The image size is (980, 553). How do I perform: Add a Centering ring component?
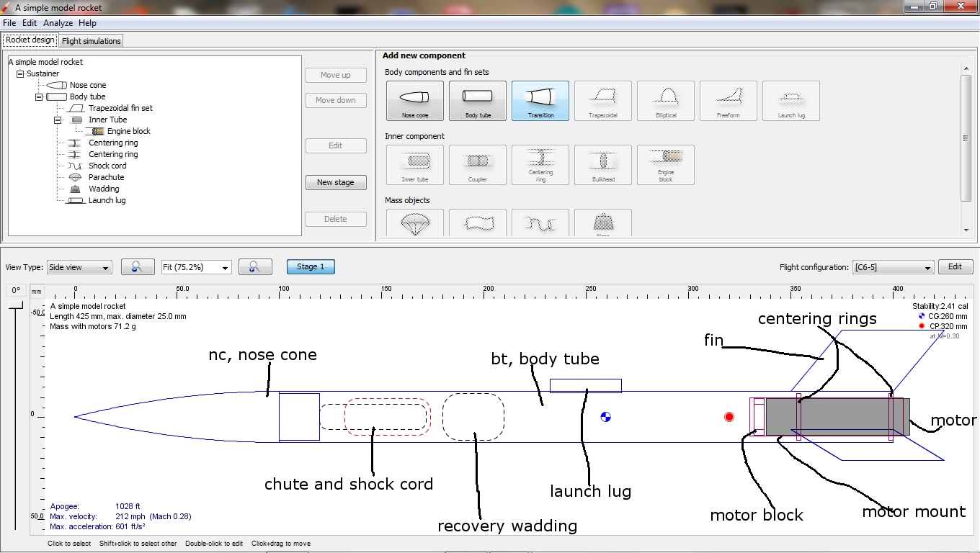pyautogui.click(x=540, y=165)
